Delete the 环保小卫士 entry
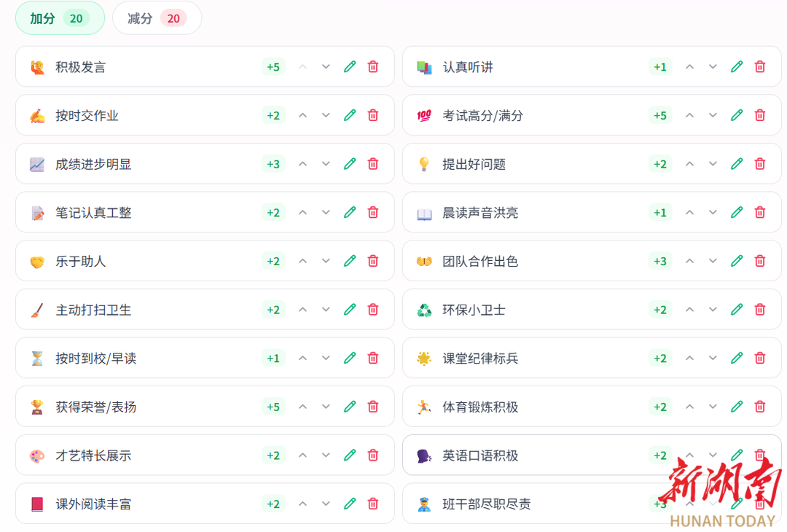Viewport: 787px width, 532px height. pos(759,310)
